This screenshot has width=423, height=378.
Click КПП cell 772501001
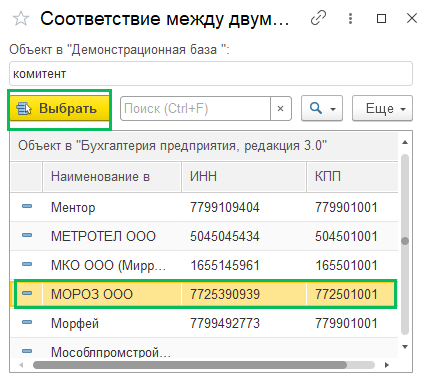tap(346, 294)
